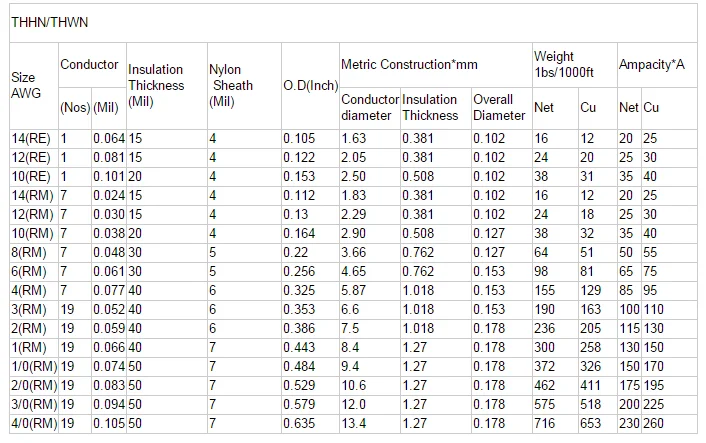Select the 8(RM) size cell
This screenshot has width=706, height=443.
28,252
